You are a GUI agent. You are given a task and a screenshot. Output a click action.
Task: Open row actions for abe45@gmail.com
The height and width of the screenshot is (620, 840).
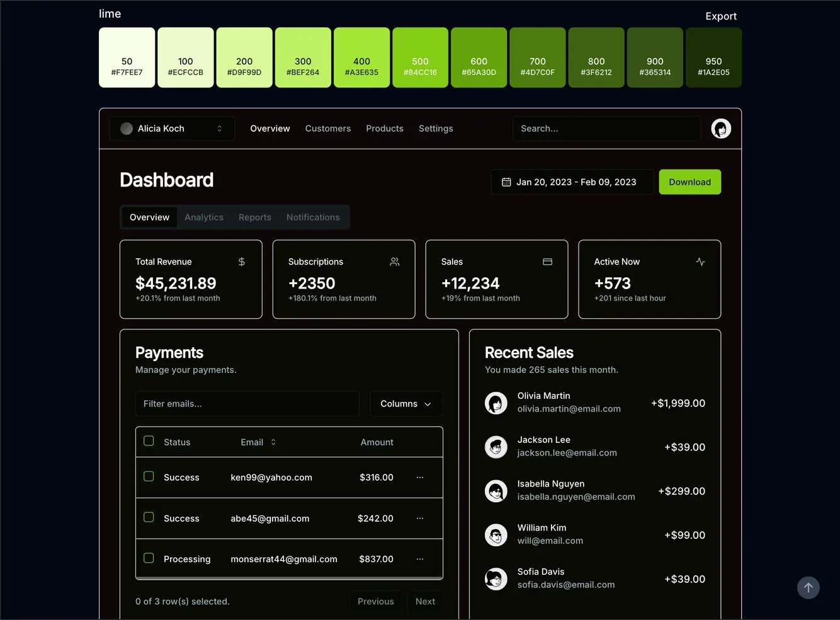coord(420,518)
